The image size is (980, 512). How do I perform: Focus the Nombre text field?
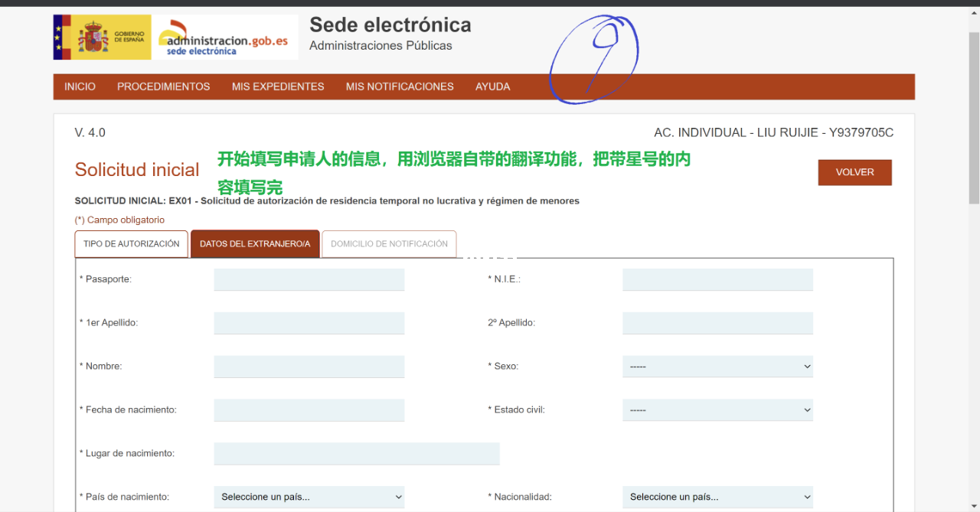pyautogui.click(x=309, y=367)
